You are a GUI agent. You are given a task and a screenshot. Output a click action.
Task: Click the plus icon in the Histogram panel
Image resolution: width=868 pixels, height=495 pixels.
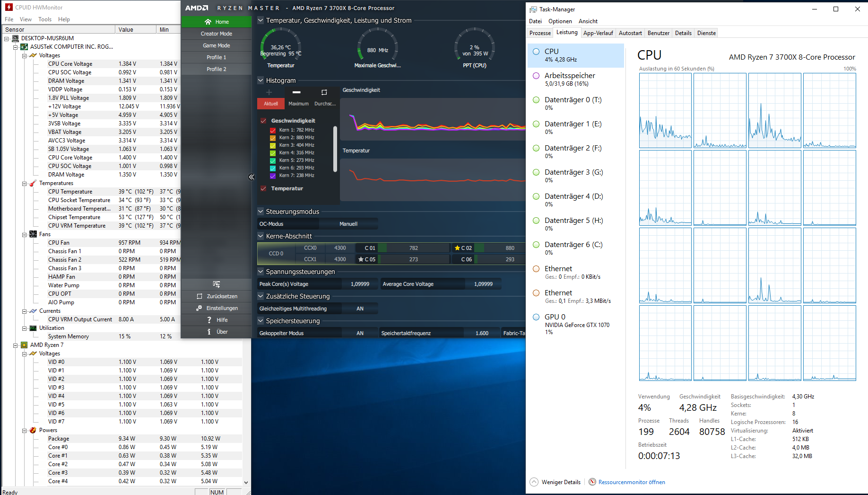click(x=269, y=92)
